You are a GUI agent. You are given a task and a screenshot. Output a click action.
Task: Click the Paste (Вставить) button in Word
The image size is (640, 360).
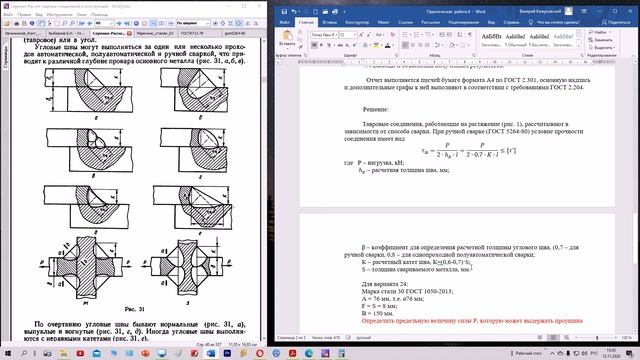(287, 39)
